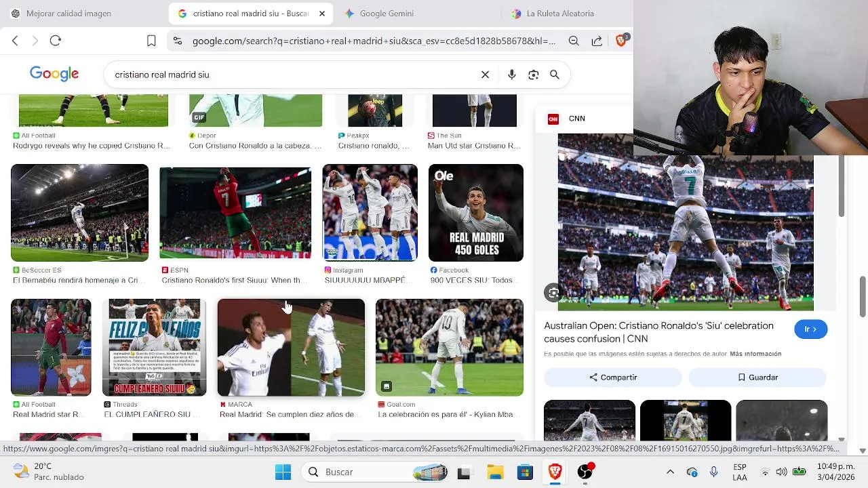Click the zoom magnifier icon in address bar
Screen dimensions: 868x488
pyautogui.click(x=574, y=41)
